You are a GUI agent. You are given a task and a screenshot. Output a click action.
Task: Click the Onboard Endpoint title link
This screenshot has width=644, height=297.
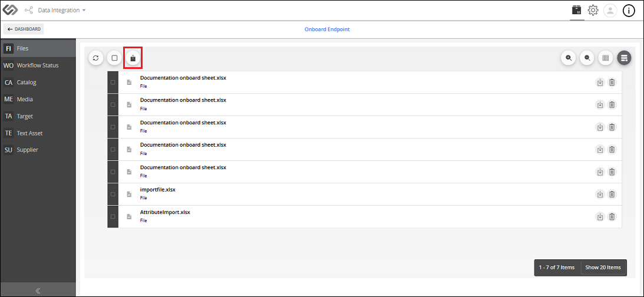point(327,29)
